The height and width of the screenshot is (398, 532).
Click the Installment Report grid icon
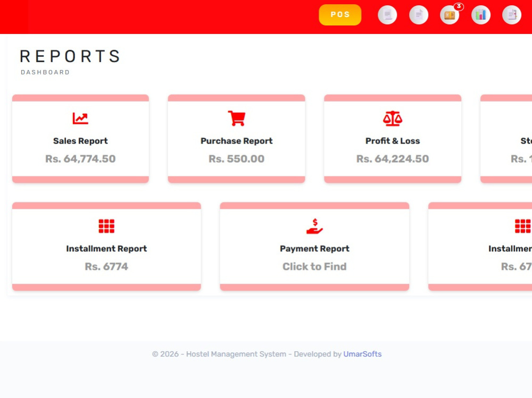[106, 226]
